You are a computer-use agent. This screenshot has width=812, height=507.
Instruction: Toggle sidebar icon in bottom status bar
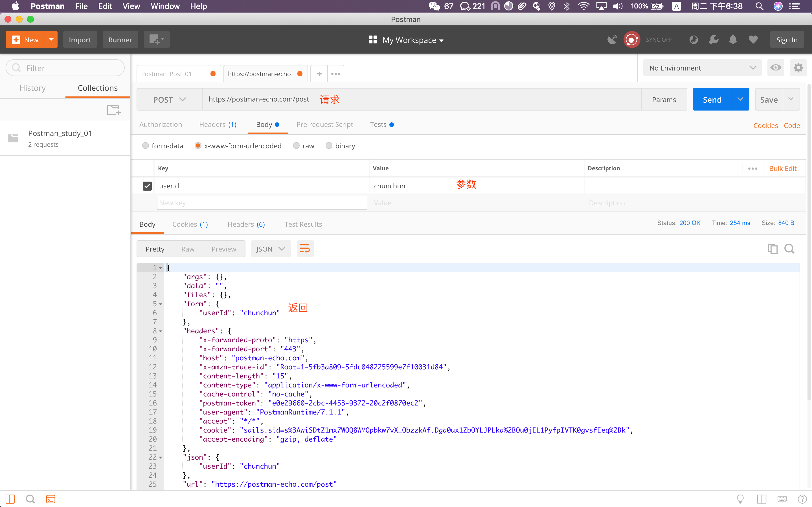[x=10, y=499]
